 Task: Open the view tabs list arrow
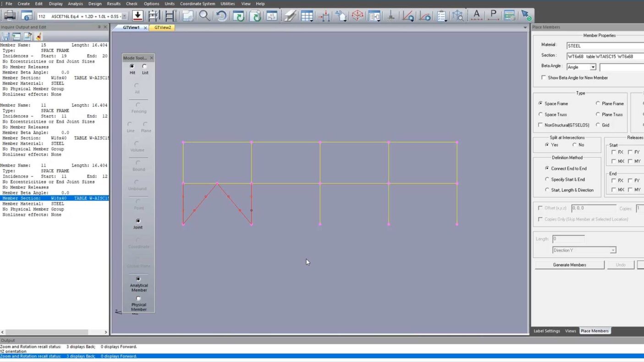(525, 27)
